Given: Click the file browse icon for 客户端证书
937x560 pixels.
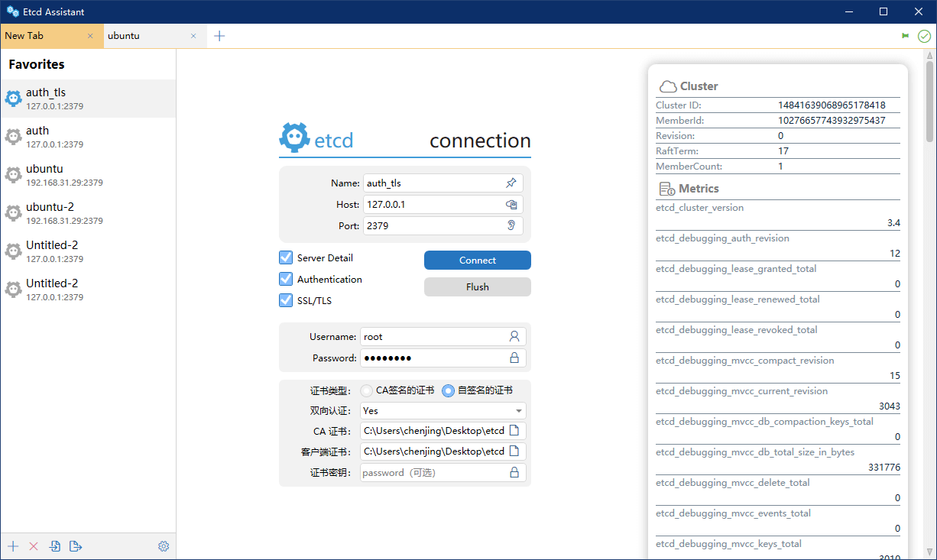Looking at the screenshot, I should (x=514, y=451).
